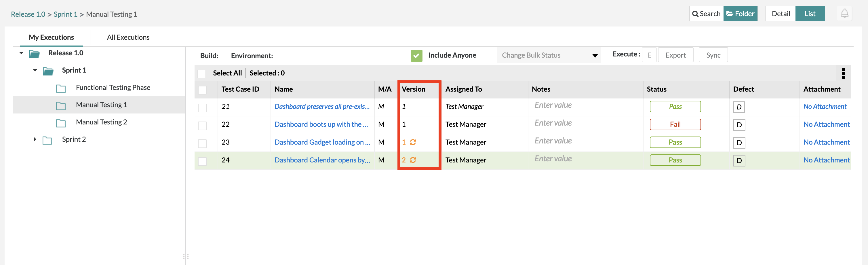
Task: Click the notification bell icon
Action: click(x=844, y=14)
